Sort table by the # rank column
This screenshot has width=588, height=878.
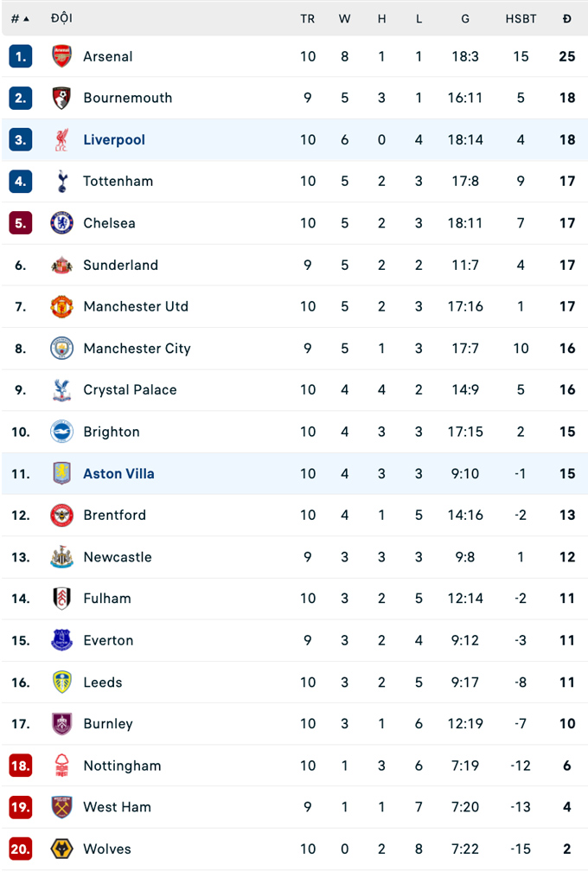tap(20, 18)
